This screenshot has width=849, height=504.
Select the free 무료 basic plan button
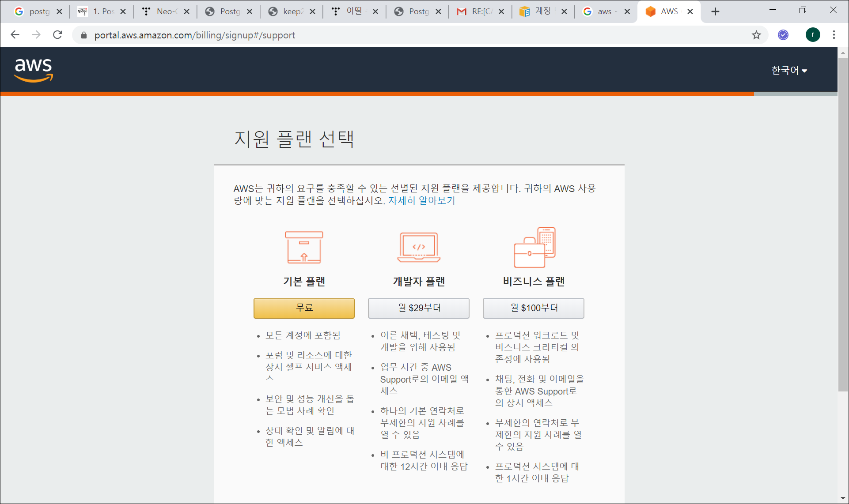(x=304, y=308)
